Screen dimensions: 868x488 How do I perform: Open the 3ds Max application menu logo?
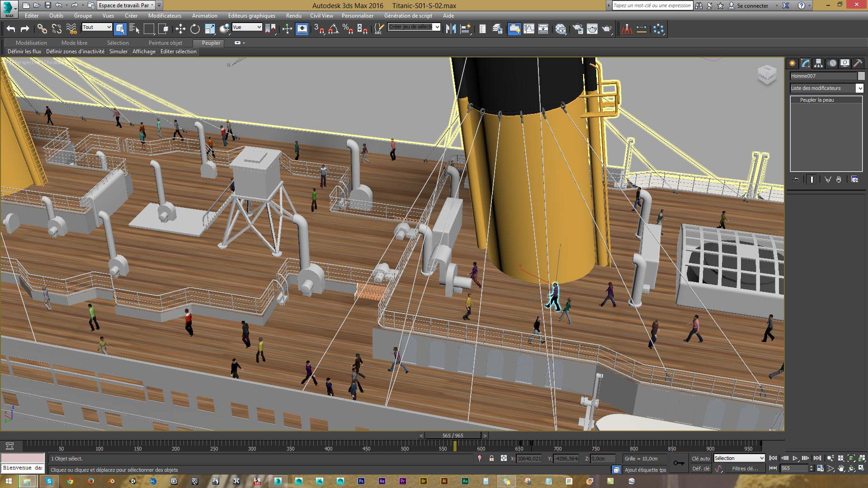click(x=9, y=9)
